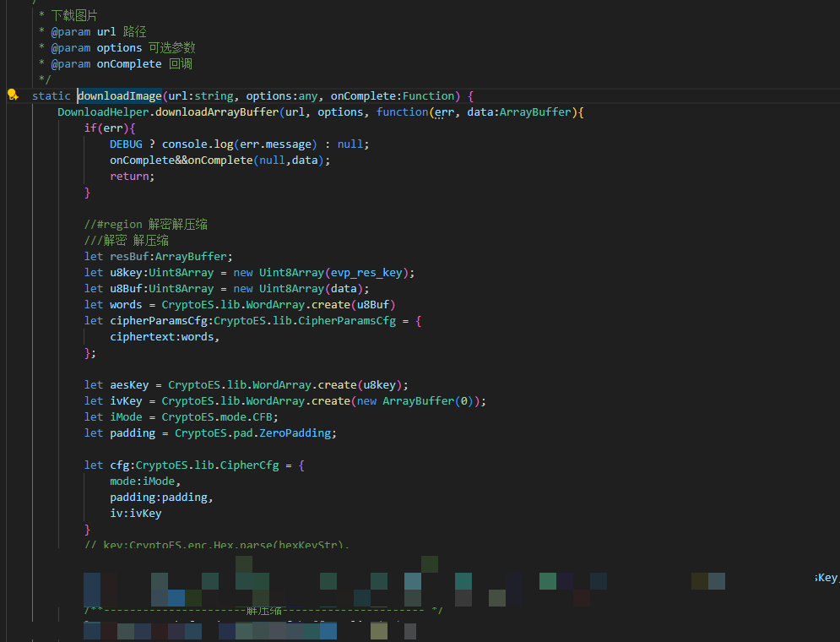Screen dimensions: 840x642
Task: Click 'CryptoES.mode.CFB' value
Action: pos(217,417)
